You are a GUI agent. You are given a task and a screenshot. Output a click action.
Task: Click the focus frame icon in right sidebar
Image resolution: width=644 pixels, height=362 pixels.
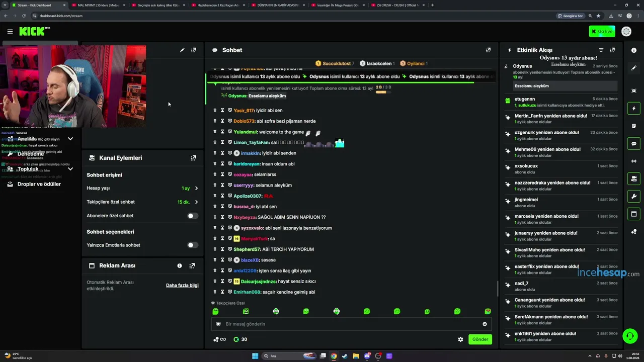point(634,90)
